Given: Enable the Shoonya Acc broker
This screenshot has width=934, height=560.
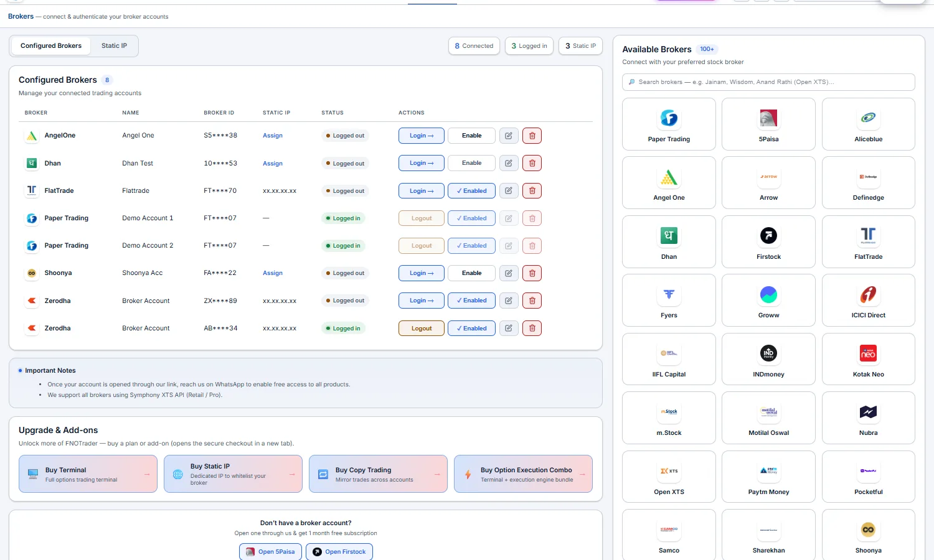Looking at the screenshot, I should pyautogui.click(x=471, y=273).
